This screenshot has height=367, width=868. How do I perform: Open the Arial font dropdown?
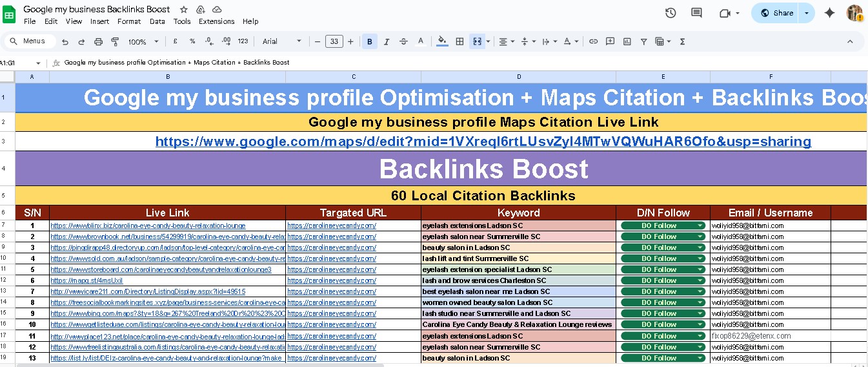click(281, 41)
